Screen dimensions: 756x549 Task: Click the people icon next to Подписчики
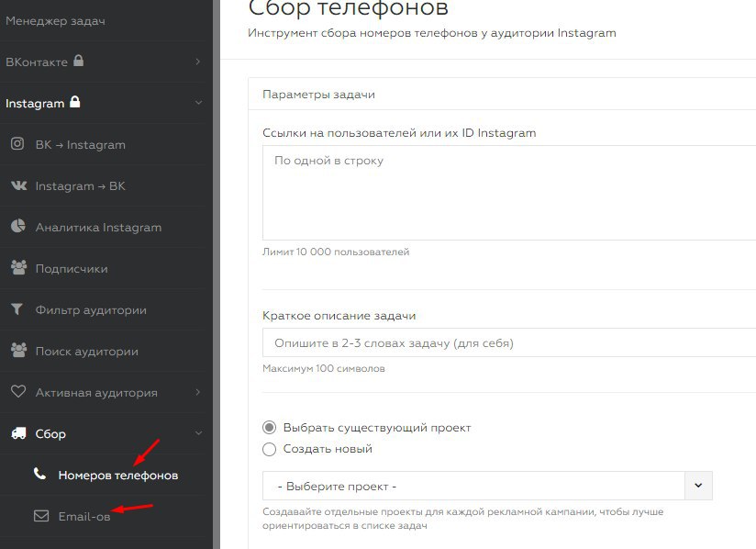click(18, 268)
